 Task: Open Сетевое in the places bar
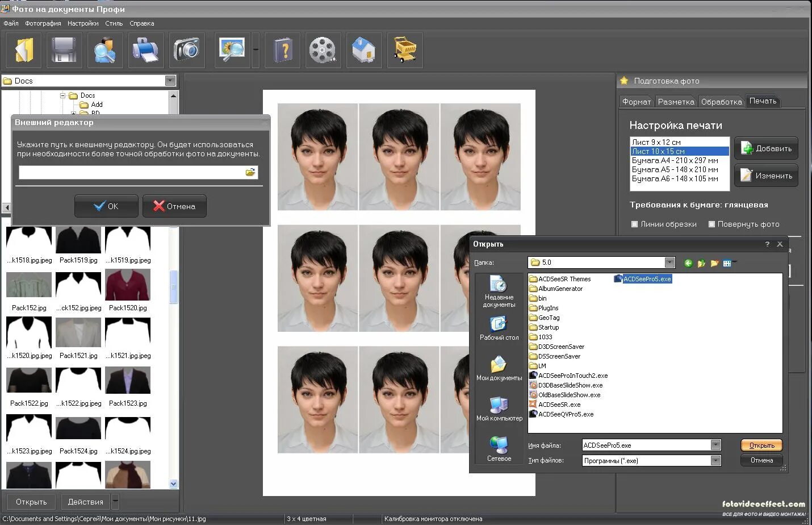(499, 449)
